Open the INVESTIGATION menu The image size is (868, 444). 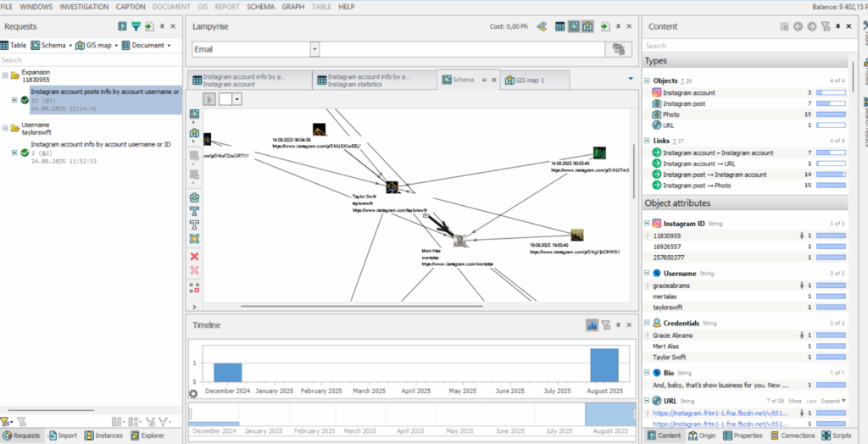[84, 7]
